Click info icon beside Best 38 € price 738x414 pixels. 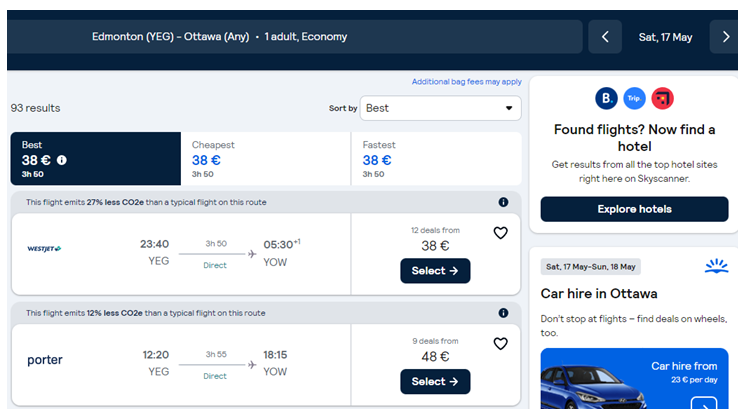pos(62,160)
